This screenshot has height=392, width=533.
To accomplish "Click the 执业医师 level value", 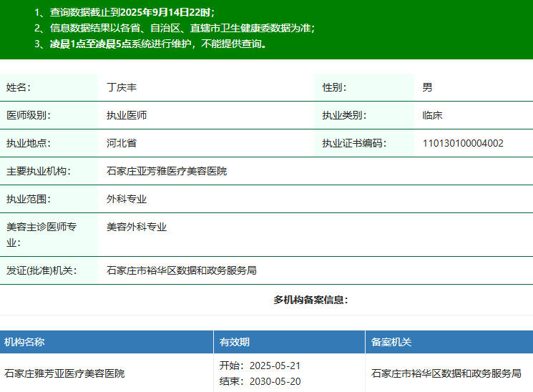I will [x=127, y=115].
